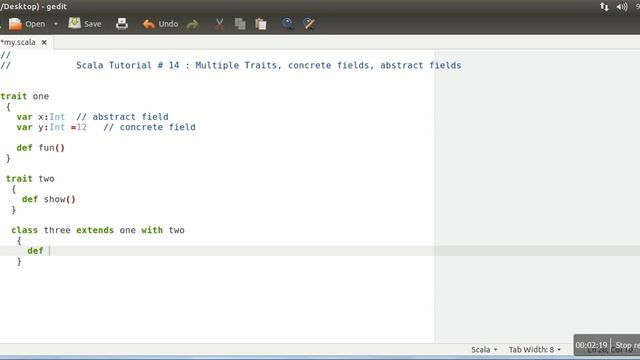Click '// concrete field' comment
Image resolution: width=640 pixels, height=360 pixels.
coord(149,127)
